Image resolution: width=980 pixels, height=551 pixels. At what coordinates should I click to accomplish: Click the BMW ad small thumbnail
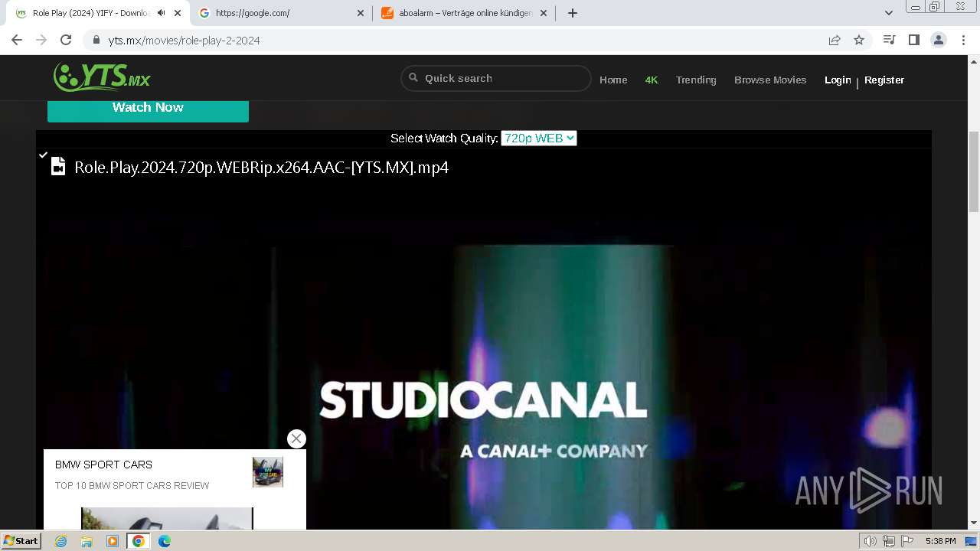[x=268, y=472]
